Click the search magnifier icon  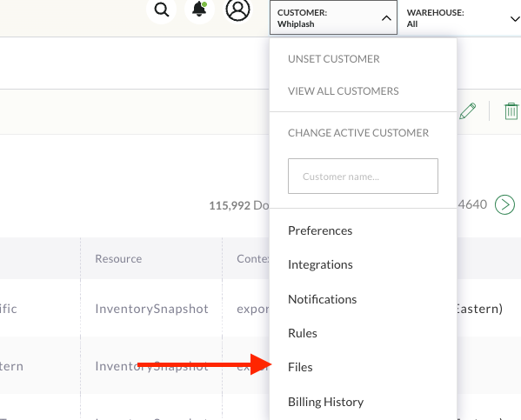(162, 10)
